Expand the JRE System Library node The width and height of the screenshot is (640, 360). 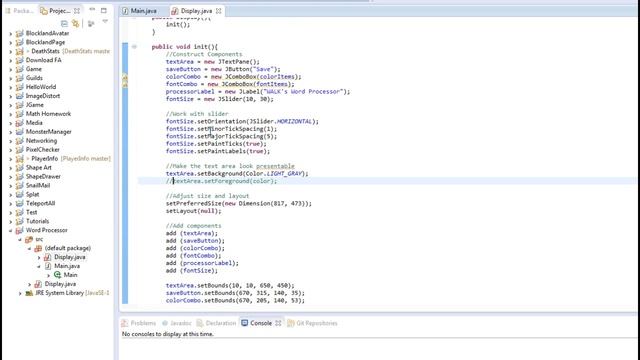pyautogui.click(x=20, y=293)
